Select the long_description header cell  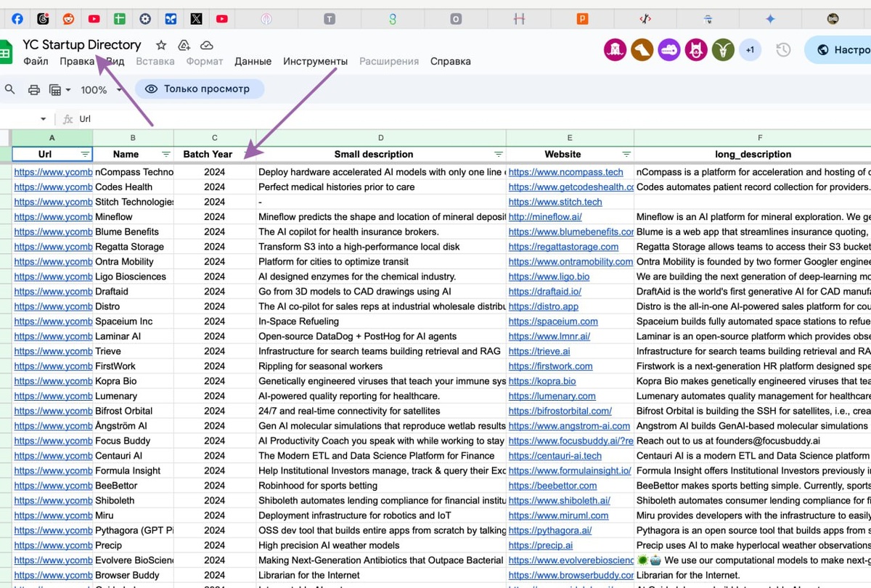tap(753, 154)
